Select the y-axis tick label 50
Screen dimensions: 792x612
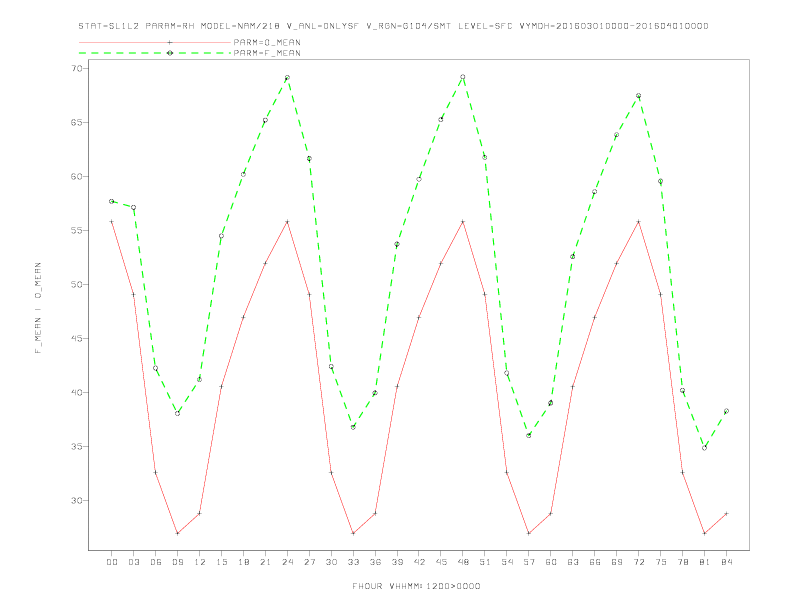(78, 284)
